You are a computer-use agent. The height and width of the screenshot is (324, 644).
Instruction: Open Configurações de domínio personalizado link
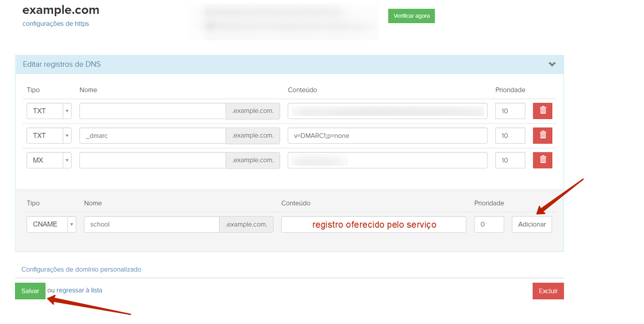pos(81,269)
